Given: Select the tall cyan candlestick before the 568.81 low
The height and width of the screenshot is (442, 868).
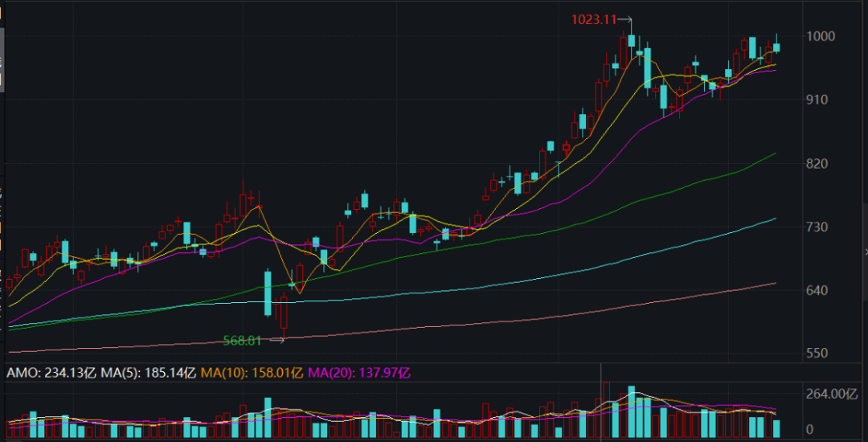Looking at the screenshot, I should [267, 293].
